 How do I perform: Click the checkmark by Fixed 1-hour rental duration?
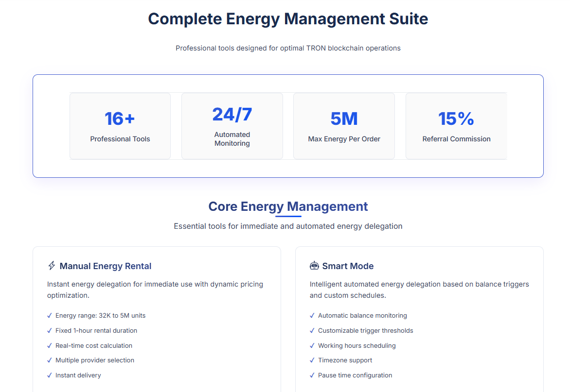point(50,331)
